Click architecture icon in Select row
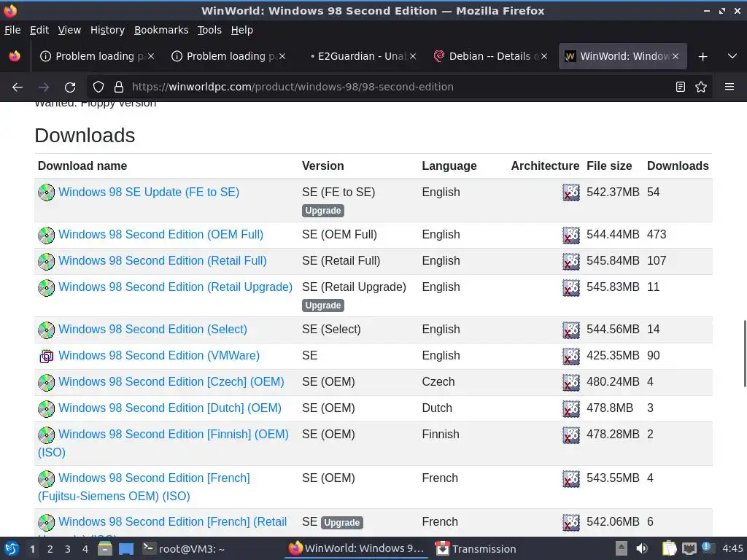Viewport: 747px width, 560px height. click(x=570, y=330)
